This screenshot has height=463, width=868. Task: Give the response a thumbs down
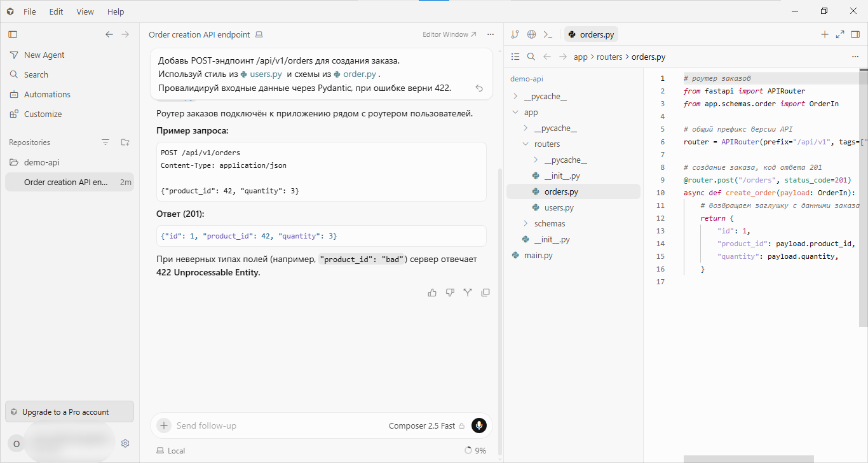pos(450,293)
